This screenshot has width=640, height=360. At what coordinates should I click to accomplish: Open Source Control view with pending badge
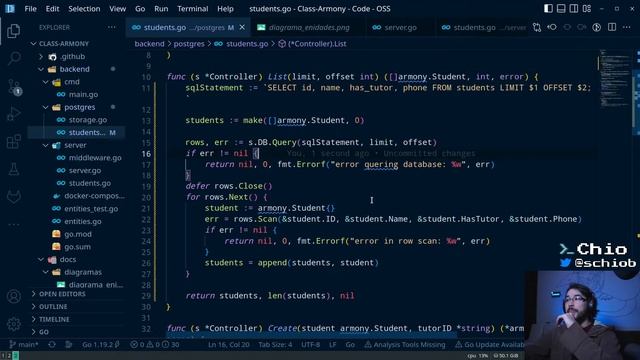point(14,87)
